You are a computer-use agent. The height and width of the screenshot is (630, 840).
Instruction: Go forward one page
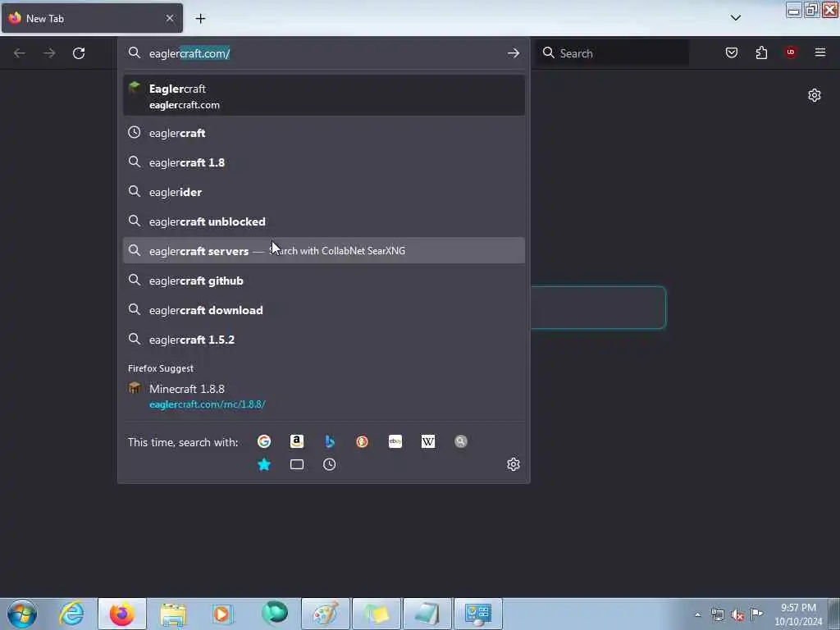click(x=49, y=53)
